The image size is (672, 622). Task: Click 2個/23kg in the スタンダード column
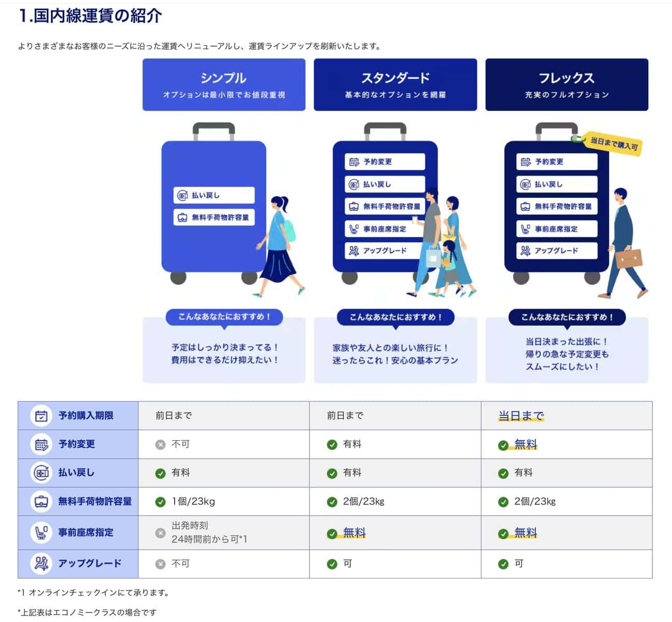coord(364,502)
